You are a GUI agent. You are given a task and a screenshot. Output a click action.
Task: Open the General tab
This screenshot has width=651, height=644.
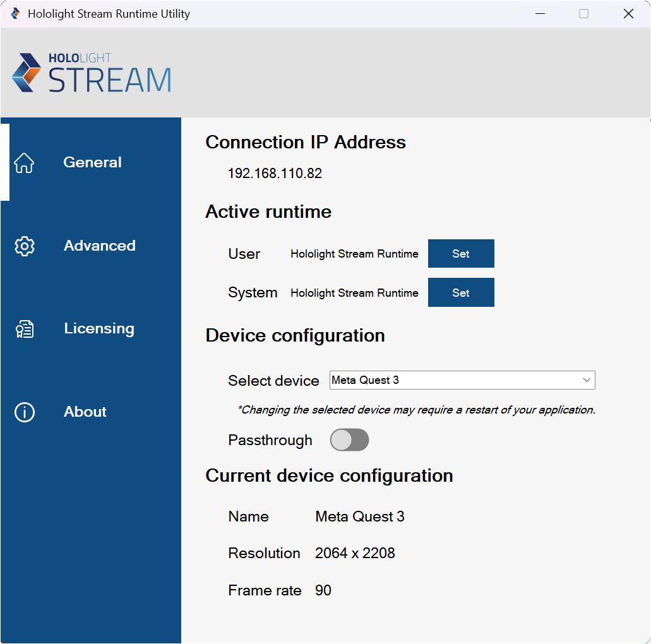click(x=90, y=162)
